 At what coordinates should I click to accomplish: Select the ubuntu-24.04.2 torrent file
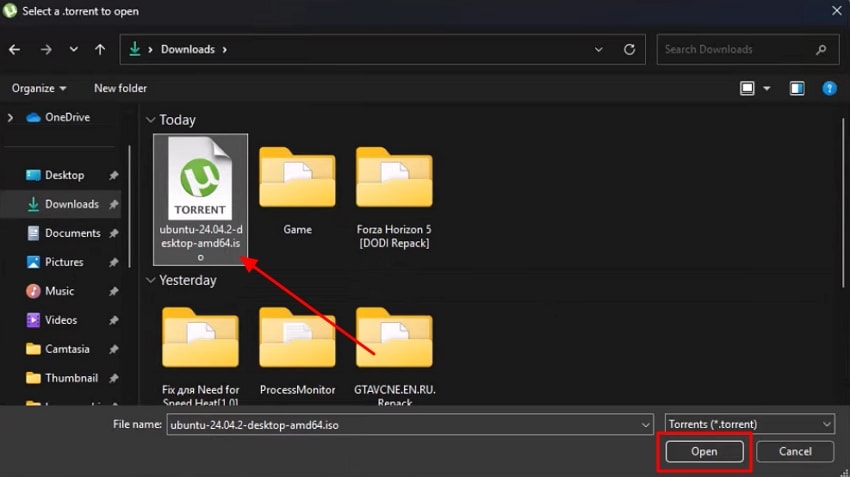coord(201,199)
